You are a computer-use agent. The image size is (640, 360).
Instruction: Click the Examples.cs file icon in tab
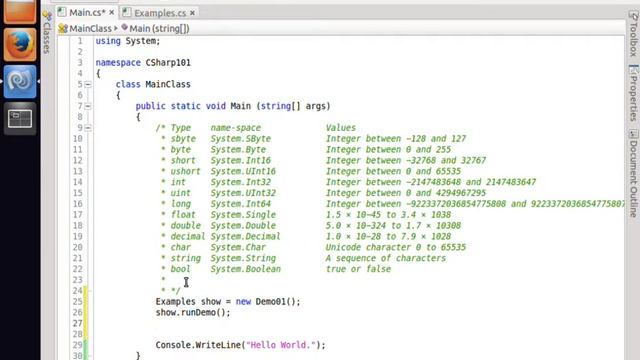127,13
